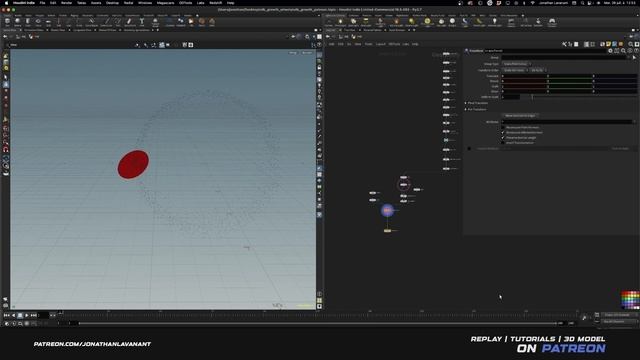Click the wrench icon in network editor toolbar
This screenshot has height=360, width=640.
click(564, 44)
